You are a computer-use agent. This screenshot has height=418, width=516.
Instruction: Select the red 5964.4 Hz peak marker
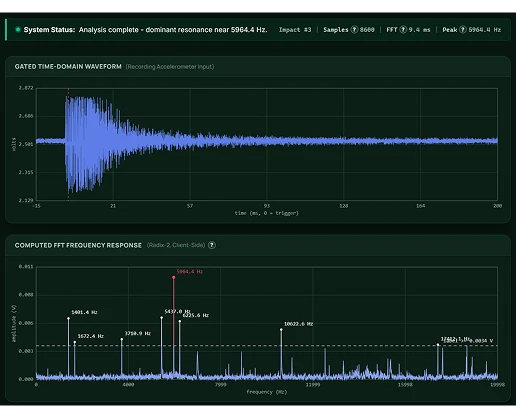pos(173,277)
